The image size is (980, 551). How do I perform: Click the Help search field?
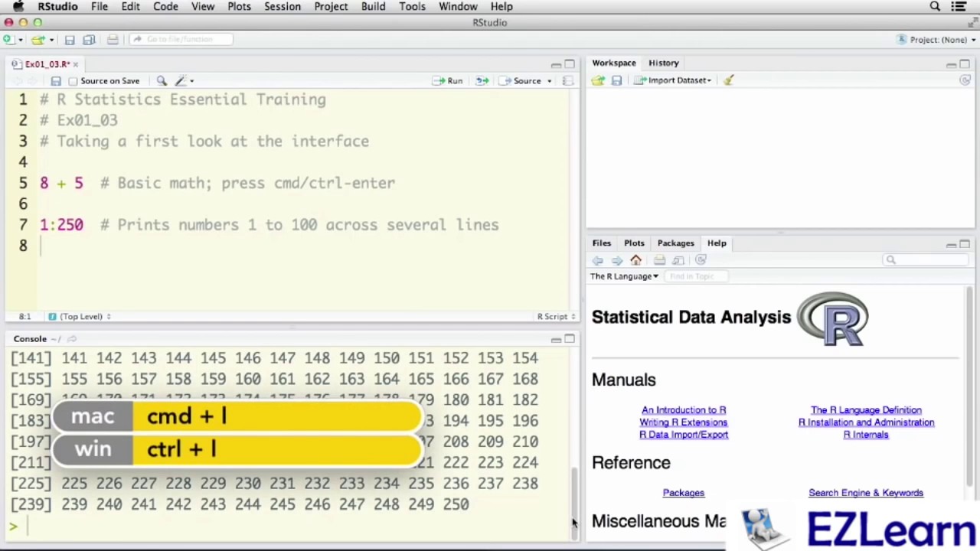click(925, 260)
